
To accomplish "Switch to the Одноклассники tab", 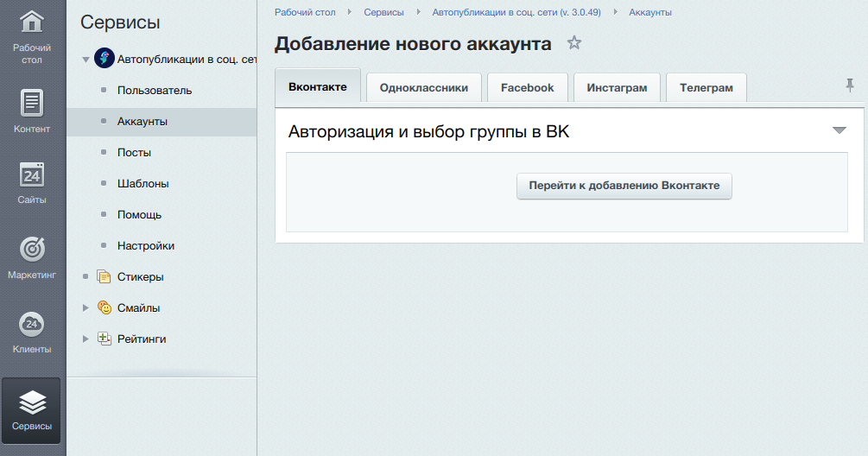I will point(424,87).
